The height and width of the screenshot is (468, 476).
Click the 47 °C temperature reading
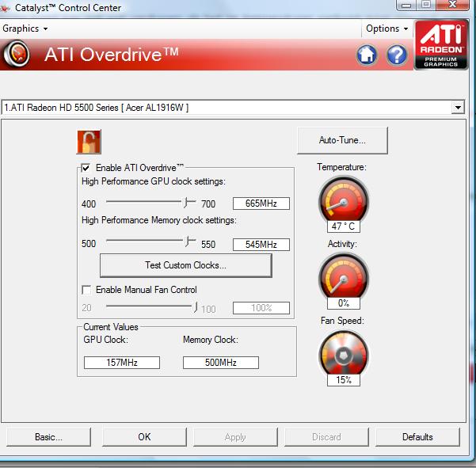[x=344, y=226]
